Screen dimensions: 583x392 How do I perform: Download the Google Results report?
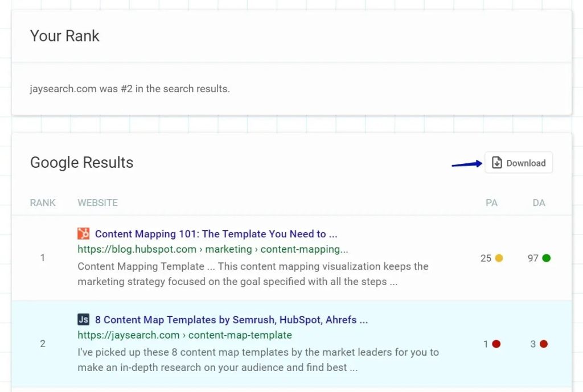click(x=519, y=163)
